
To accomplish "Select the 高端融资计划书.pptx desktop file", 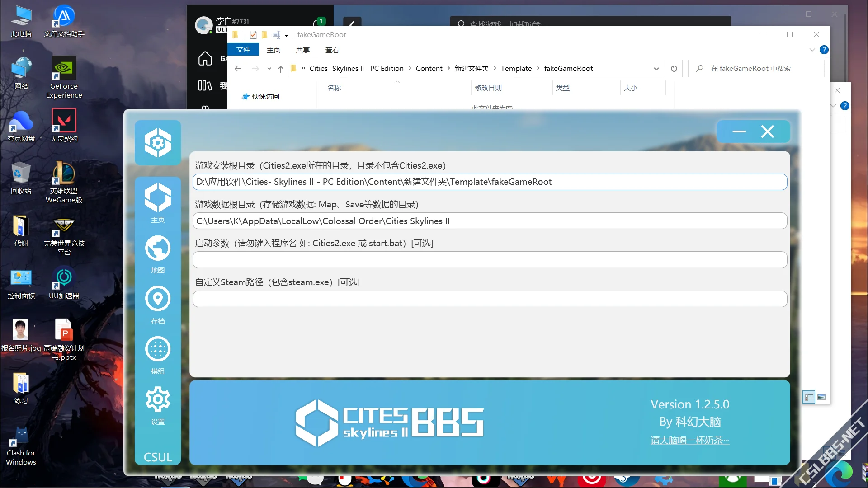I will click(x=64, y=340).
